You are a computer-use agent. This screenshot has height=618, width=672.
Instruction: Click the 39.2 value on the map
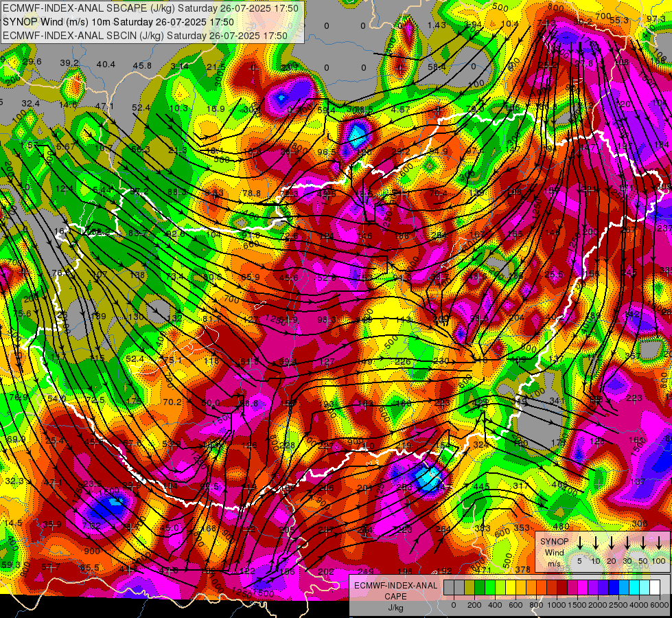pyautogui.click(x=69, y=63)
